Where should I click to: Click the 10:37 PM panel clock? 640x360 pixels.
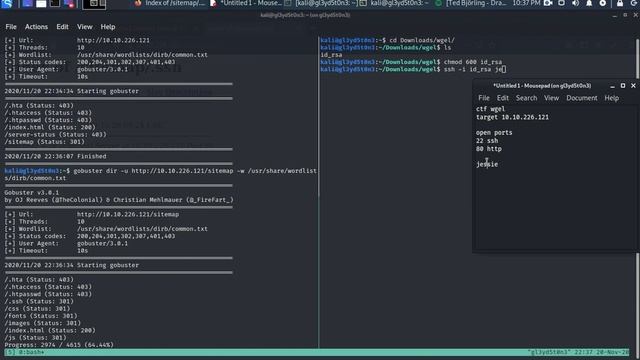tap(526, 3)
